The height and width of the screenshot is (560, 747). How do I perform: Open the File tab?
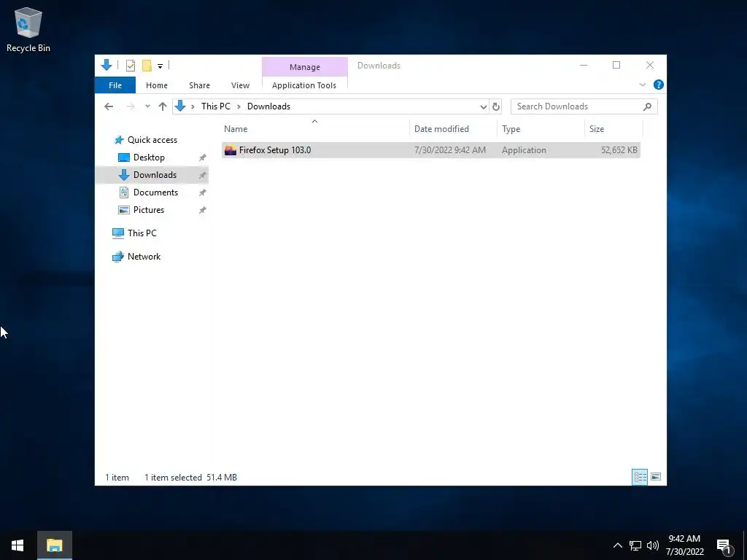point(115,85)
